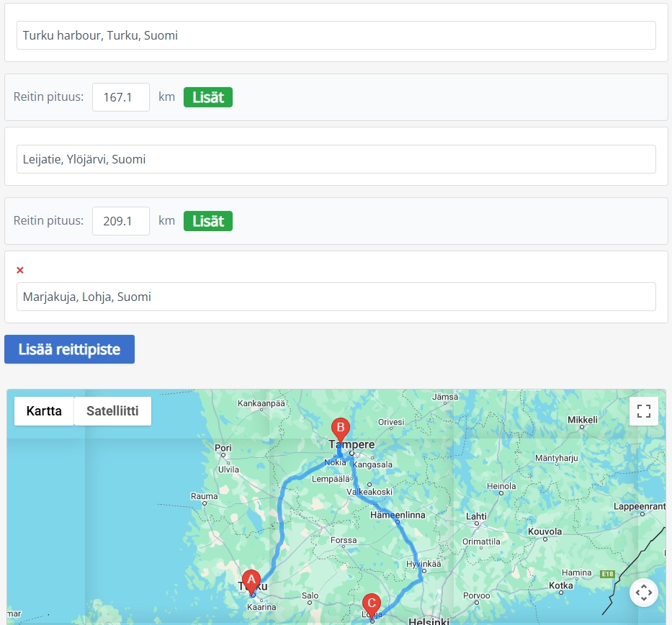Viewport: 672px width, 625px height.
Task: Click the E18 road shield on map
Action: coord(607,574)
